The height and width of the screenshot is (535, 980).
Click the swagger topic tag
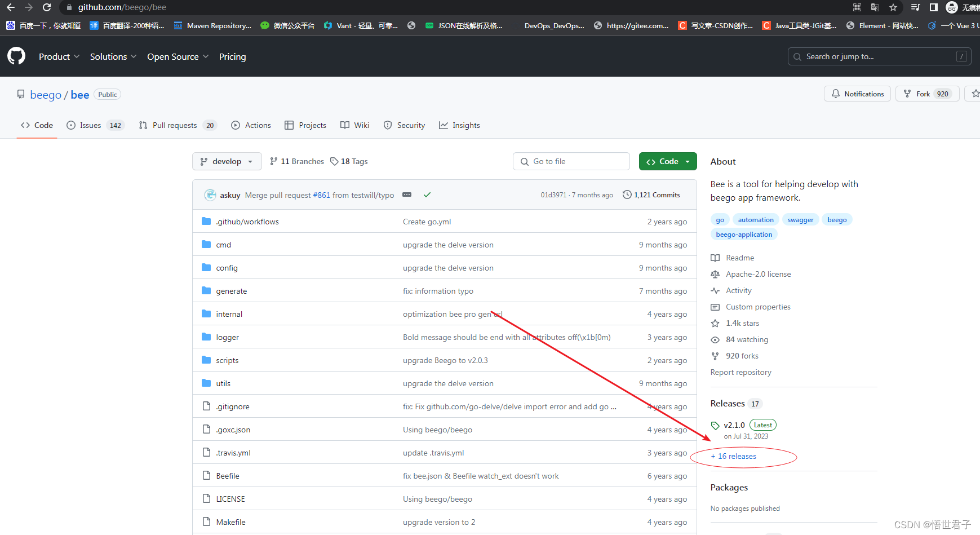tap(800, 220)
